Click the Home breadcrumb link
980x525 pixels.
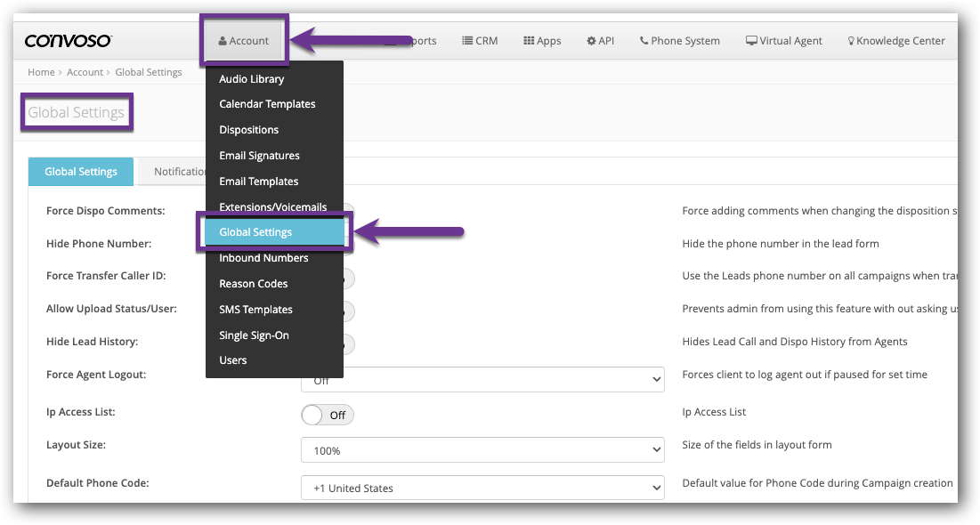[x=41, y=72]
